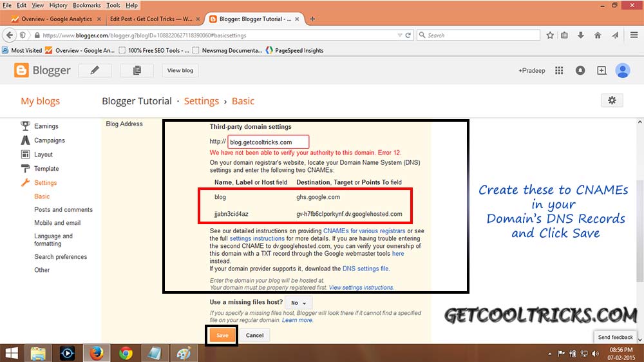Viewport: 644px width, 362px height.
Task: Click the My blogs link
Action: point(40,101)
